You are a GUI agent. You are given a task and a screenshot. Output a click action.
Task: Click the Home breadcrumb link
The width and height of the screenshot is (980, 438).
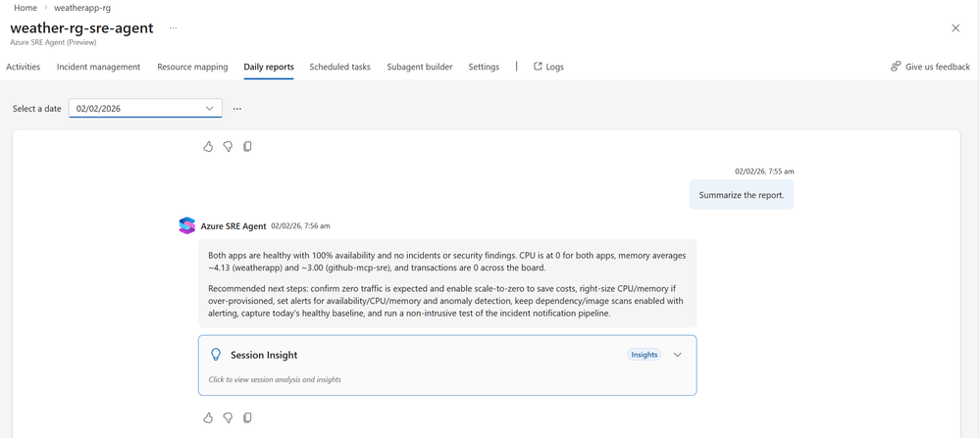pyautogui.click(x=26, y=8)
